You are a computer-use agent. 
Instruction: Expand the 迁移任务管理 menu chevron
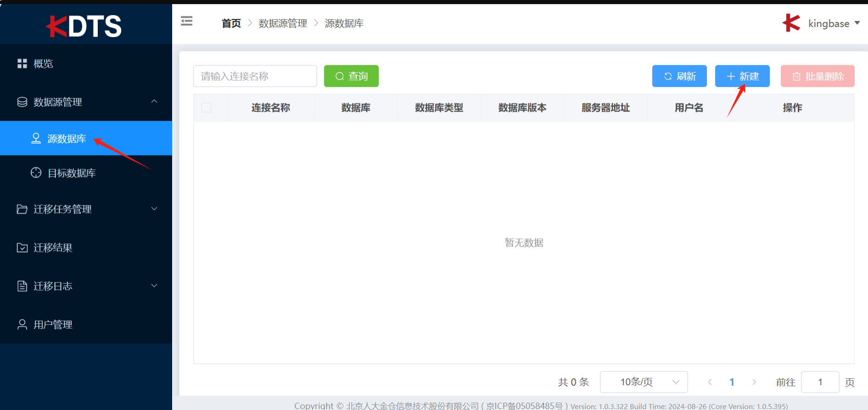pos(154,209)
